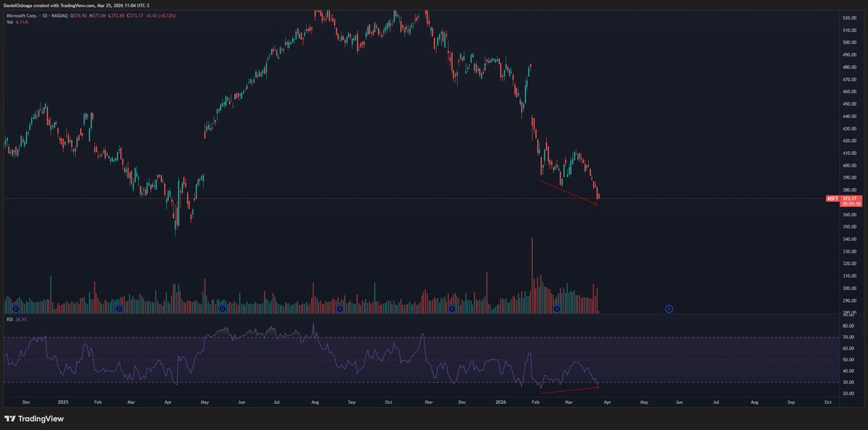
Task: Click the 2025 year label on time axis
Action: (62, 401)
